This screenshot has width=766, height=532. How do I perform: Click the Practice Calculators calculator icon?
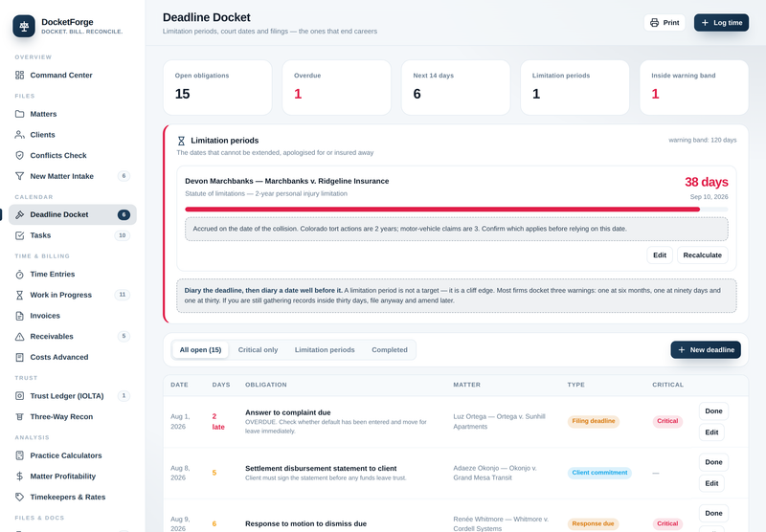[19, 455]
